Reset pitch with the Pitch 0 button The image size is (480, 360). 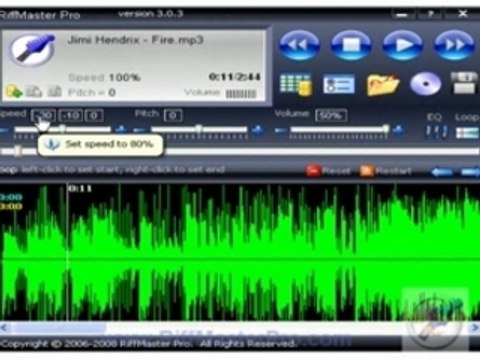tap(173, 116)
